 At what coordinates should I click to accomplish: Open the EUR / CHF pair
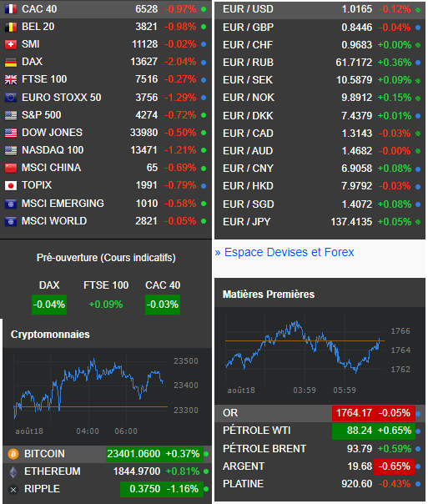click(320, 45)
